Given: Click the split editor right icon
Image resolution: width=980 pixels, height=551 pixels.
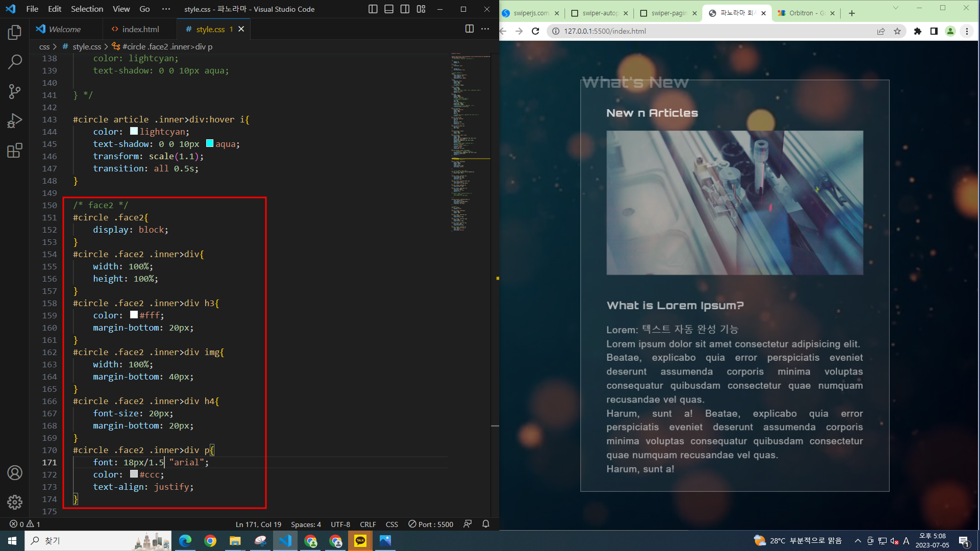Looking at the screenshot, I should click(469, 29).
